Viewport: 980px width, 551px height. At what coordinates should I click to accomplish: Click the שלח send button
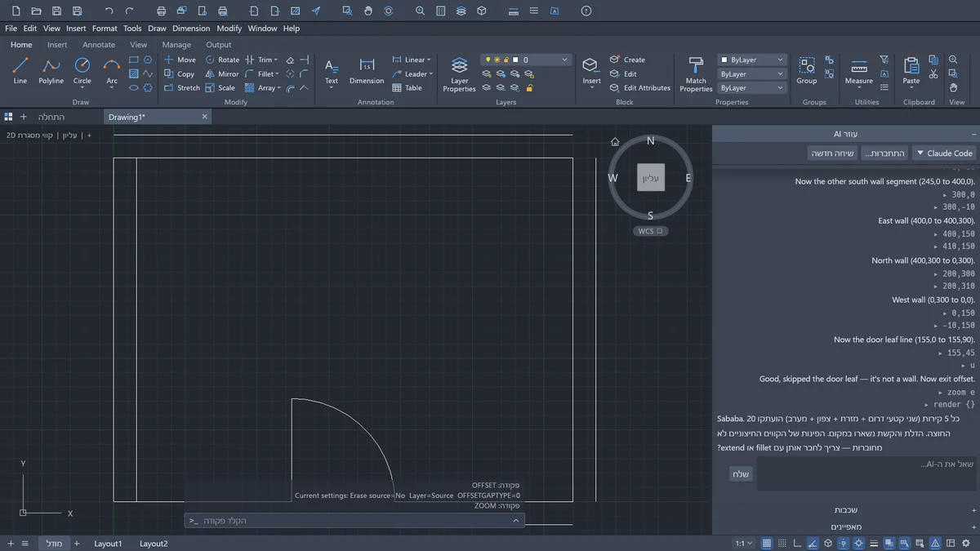point(740,474)
